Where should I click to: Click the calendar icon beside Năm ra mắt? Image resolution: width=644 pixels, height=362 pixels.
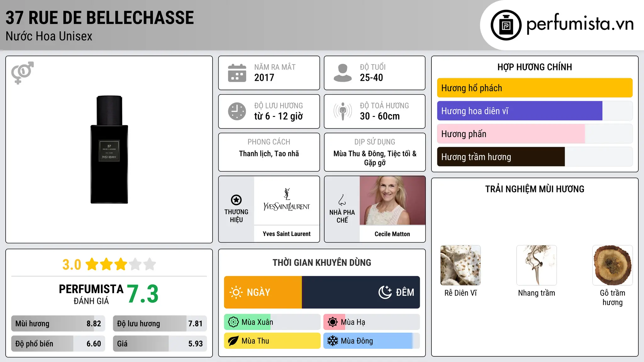pos(237,73)
